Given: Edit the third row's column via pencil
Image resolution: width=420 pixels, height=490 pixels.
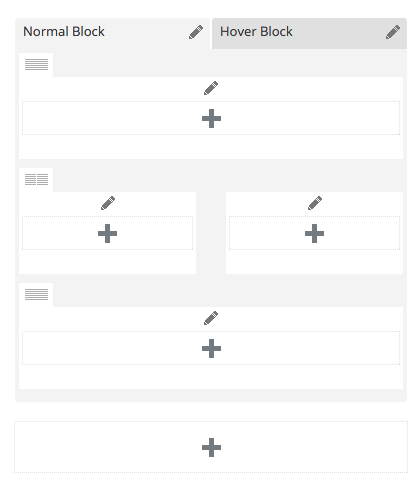Looking at the screenshot, I should (211, 318).
